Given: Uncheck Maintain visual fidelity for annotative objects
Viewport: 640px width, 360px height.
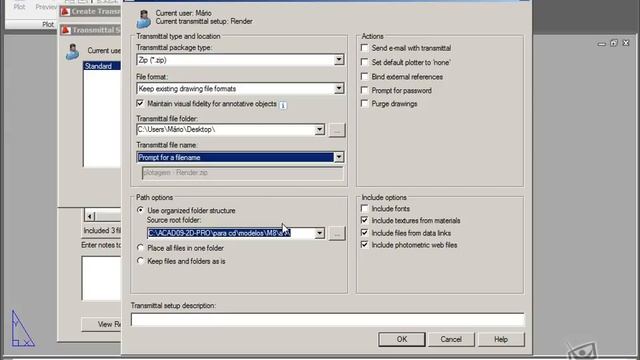Looking at the screenshot, I should point(140,104).
